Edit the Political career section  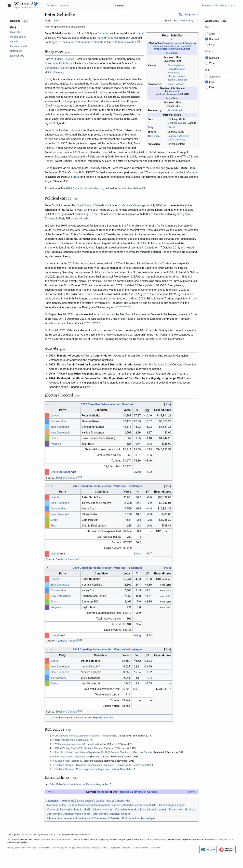(x=76, y=199)
